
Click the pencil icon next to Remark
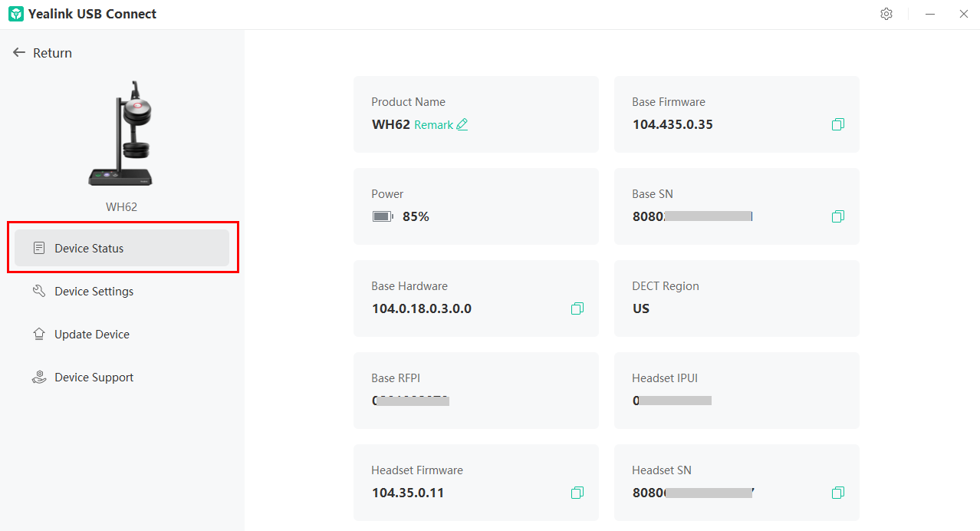click(462, 124)
